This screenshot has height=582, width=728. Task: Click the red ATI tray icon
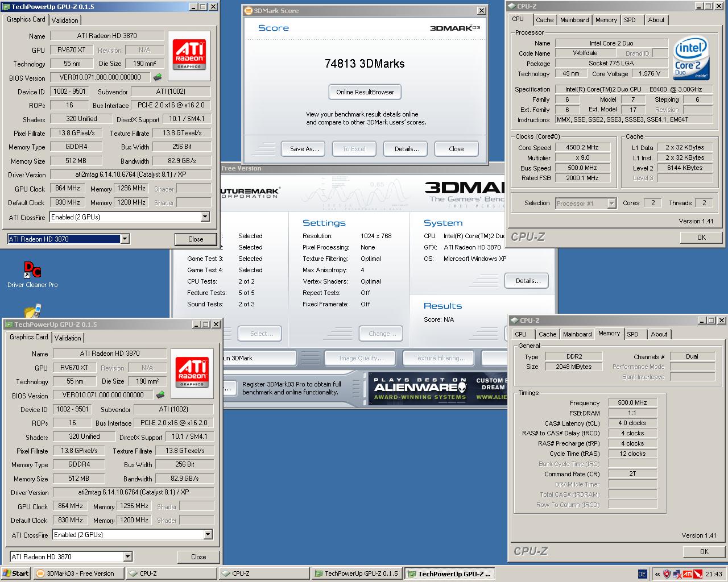[688, 574]
